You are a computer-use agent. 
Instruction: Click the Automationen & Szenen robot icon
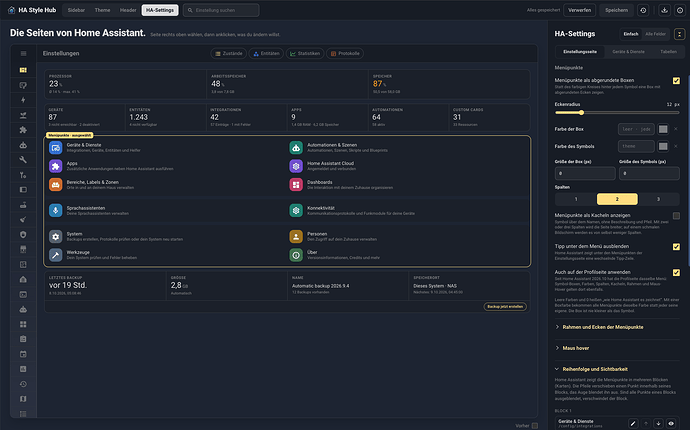[x=296, y=147]
